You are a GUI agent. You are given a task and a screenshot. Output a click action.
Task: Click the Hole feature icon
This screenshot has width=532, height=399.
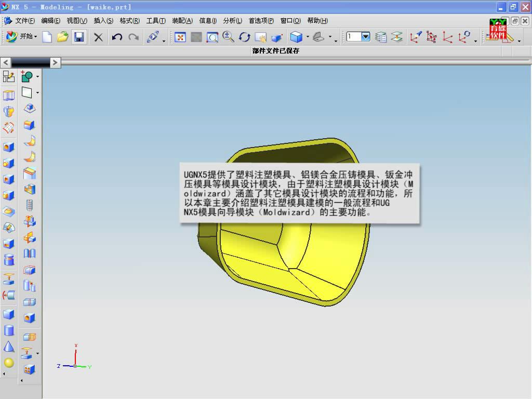pos(9,147)
